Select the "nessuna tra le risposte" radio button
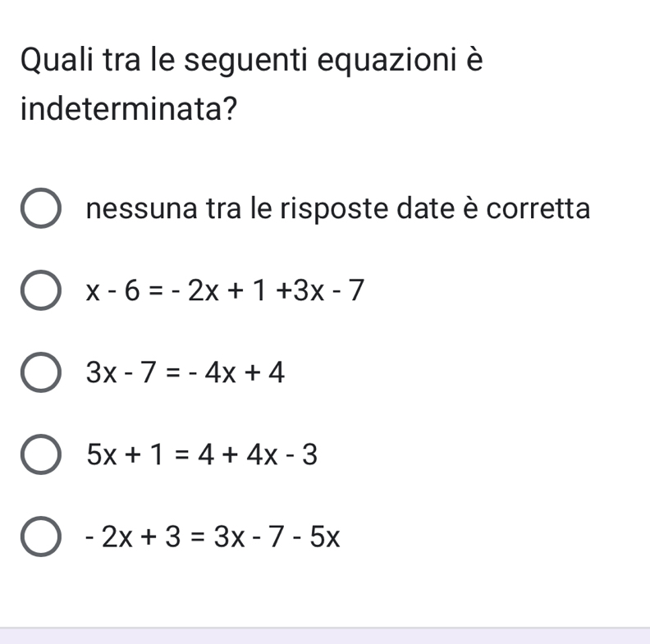Image resolution: width=650 pixels, height=644 pixels. pyautogui.click(x=40, y=210)
